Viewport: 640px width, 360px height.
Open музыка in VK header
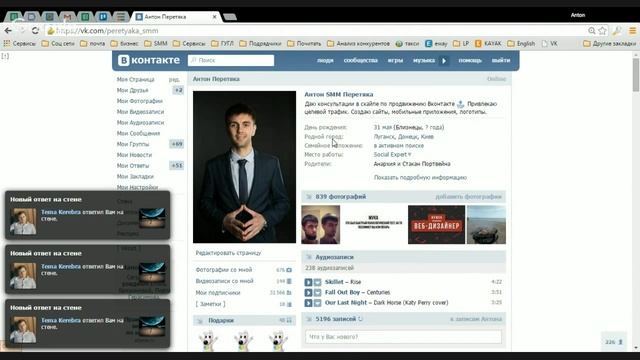tap(424, 60)
